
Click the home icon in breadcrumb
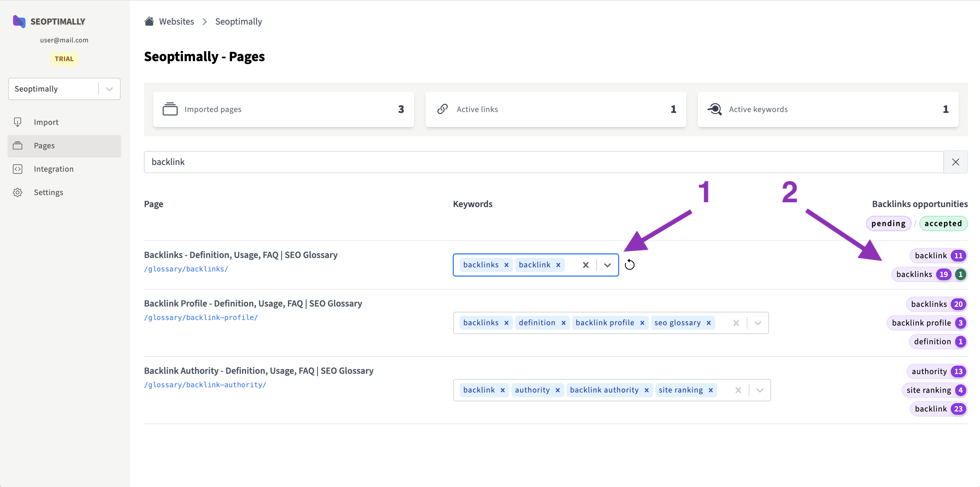click(149, 21)
